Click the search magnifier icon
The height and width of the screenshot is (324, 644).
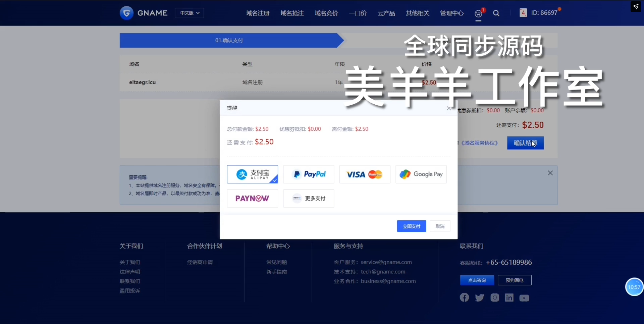(496, 13)
